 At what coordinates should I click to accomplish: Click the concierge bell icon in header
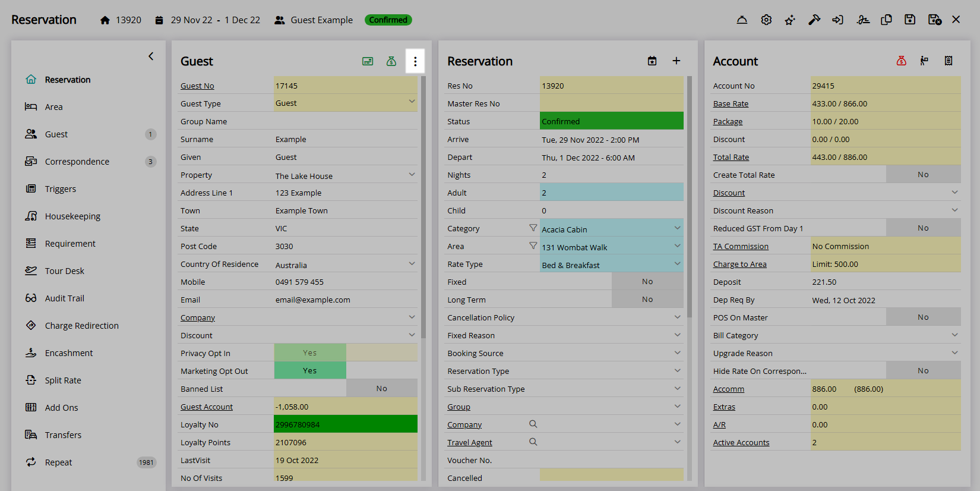click(x=742, y=20)
